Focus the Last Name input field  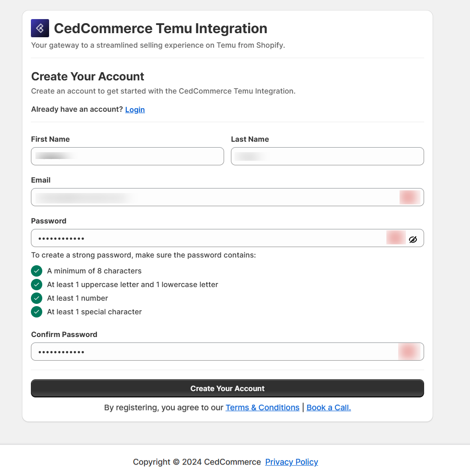[x=327, y=156]
